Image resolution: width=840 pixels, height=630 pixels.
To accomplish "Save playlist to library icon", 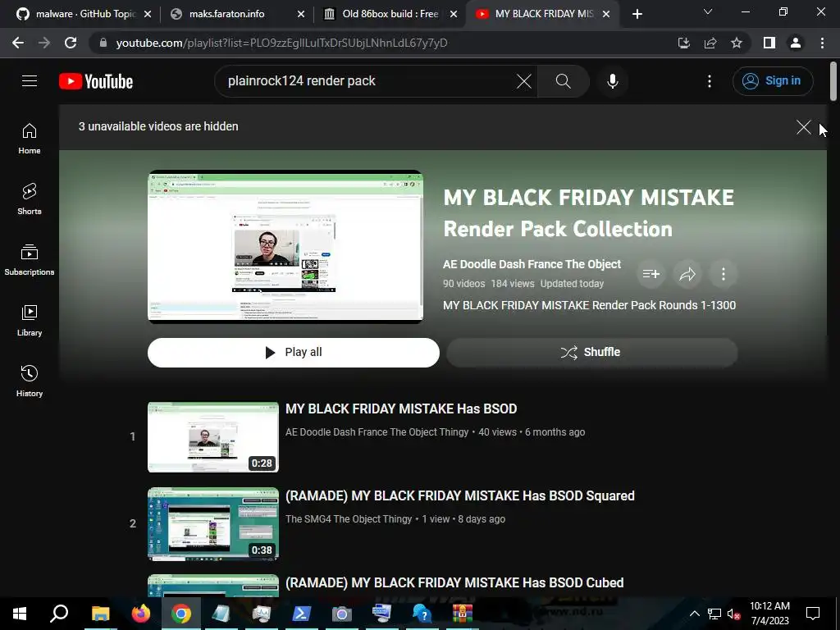I will pyautogui.click(x=651, y=274).
